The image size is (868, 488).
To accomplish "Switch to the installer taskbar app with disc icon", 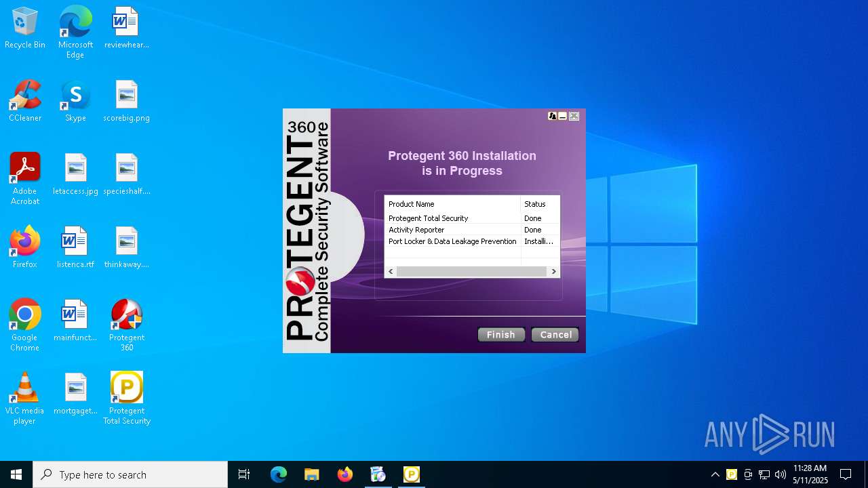I will 378,474.
